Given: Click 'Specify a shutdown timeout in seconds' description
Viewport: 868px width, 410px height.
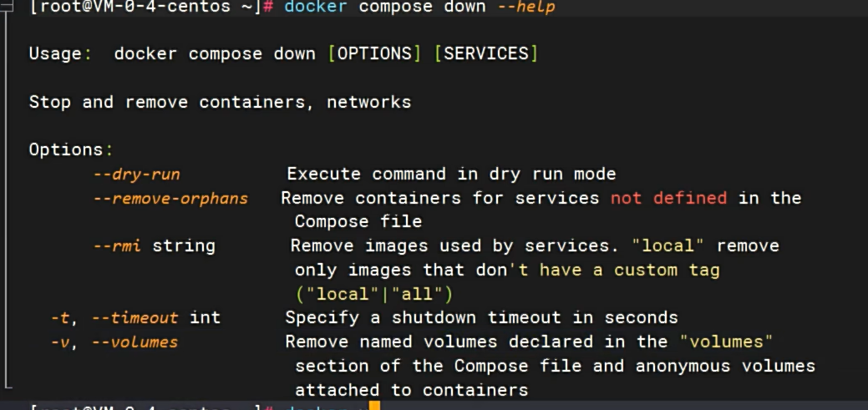Looking at the screenshot, I should tap(481, 317).
